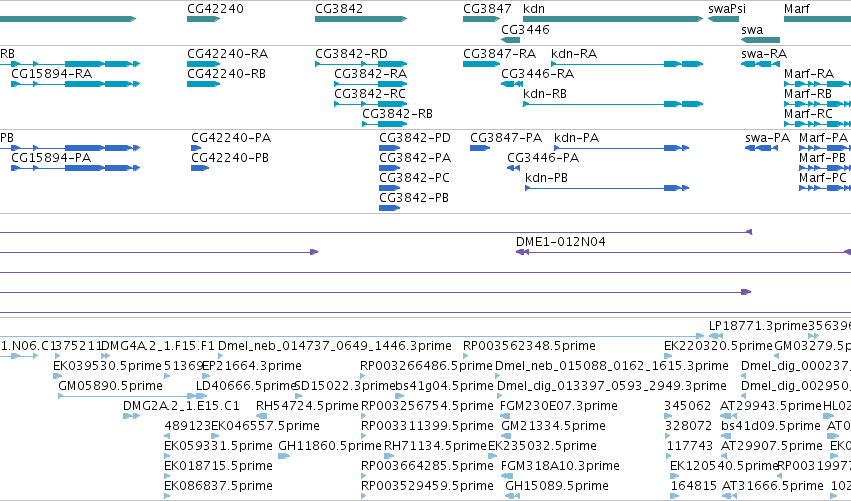Select the CG3842 gene label
Image resolution: width=851 pixels, height=501 pixels.
click(339, 9)
